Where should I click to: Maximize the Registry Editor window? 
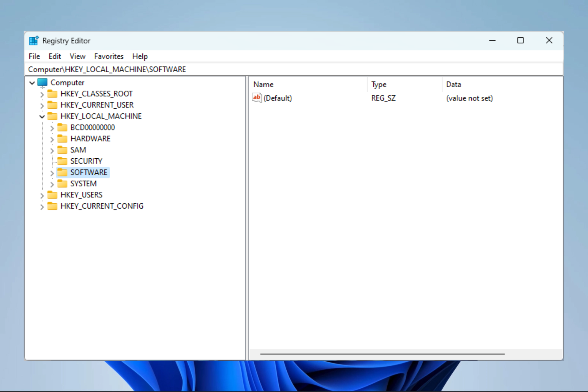click(x=520, y=40)
